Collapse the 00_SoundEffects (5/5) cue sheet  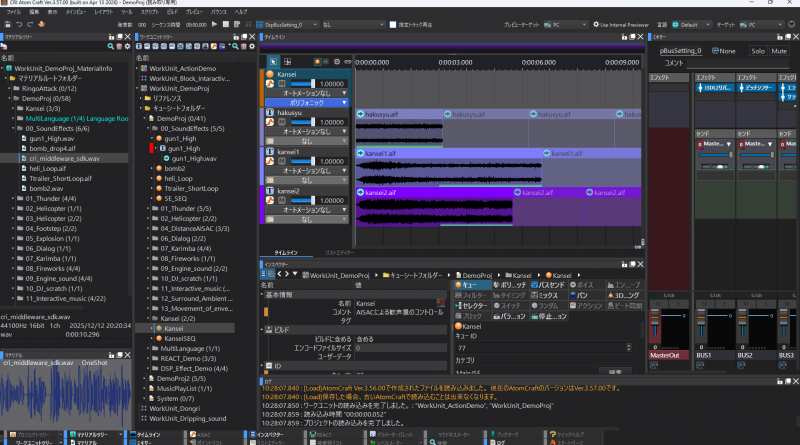point(148,129)
